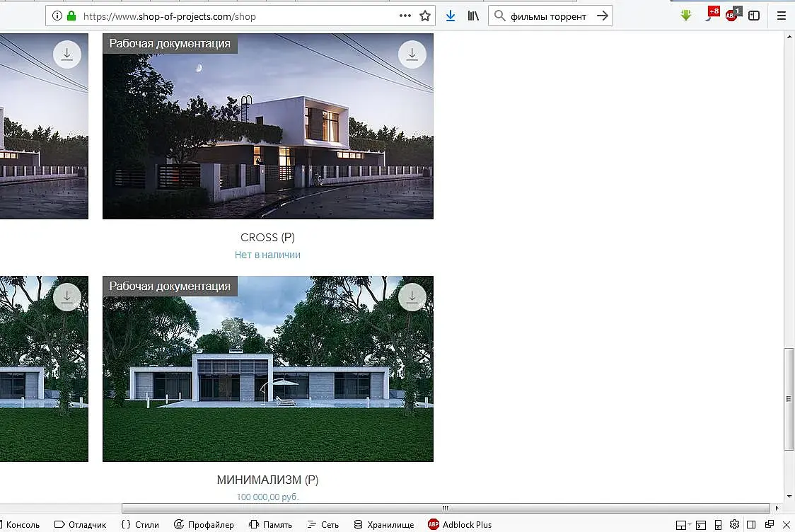
Task: Open the Firefox hamburger menu
Action: click(x=782, y=16)
